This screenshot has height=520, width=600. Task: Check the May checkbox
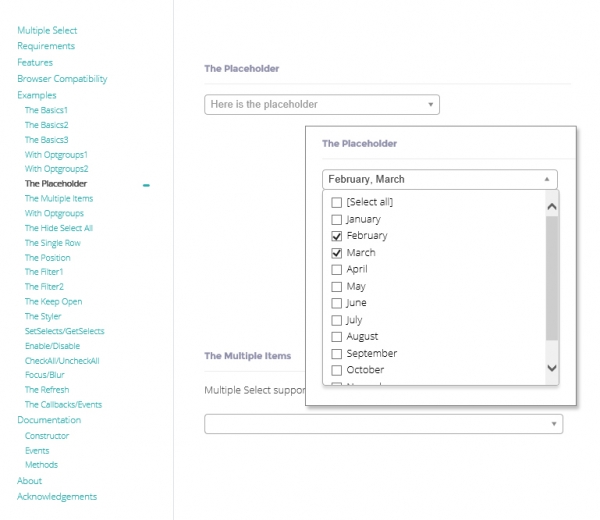click(336, 287)
